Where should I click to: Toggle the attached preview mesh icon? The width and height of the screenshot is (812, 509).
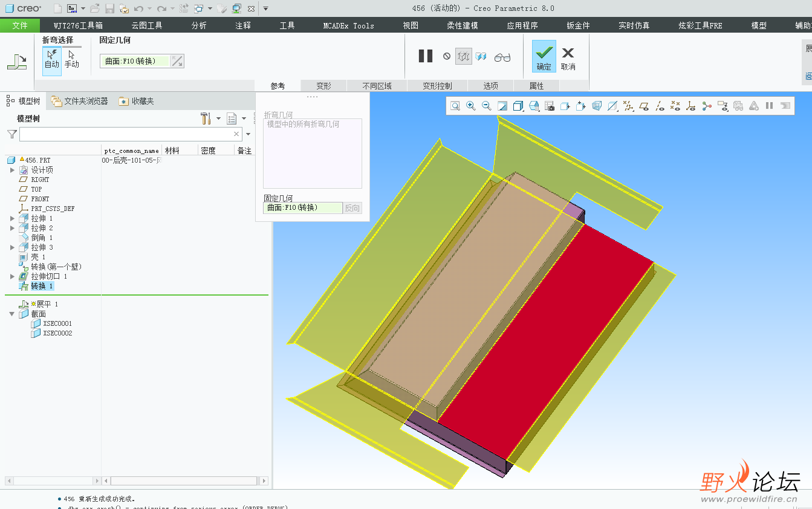(x=464, y=56)
